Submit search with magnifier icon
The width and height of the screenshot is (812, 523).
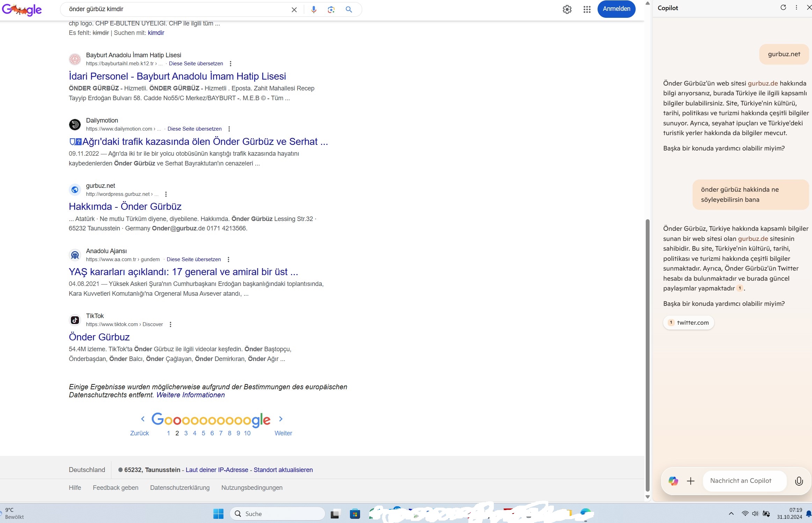349,9
